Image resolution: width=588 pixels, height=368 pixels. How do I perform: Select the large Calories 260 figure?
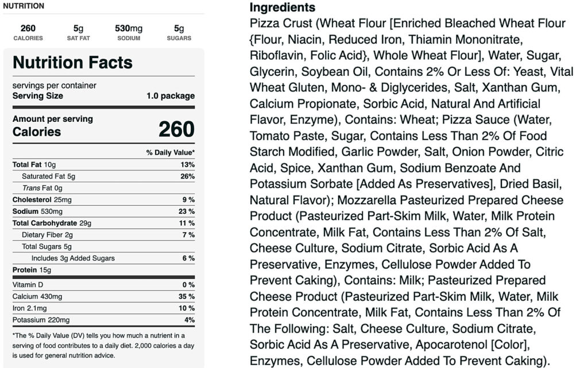pyautogui.click(x=176, y=130)
